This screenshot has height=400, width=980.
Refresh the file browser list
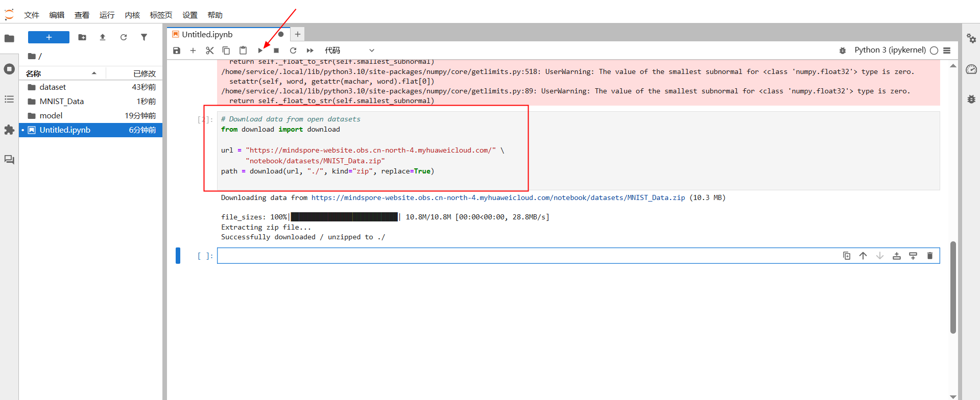coord(124,37)
